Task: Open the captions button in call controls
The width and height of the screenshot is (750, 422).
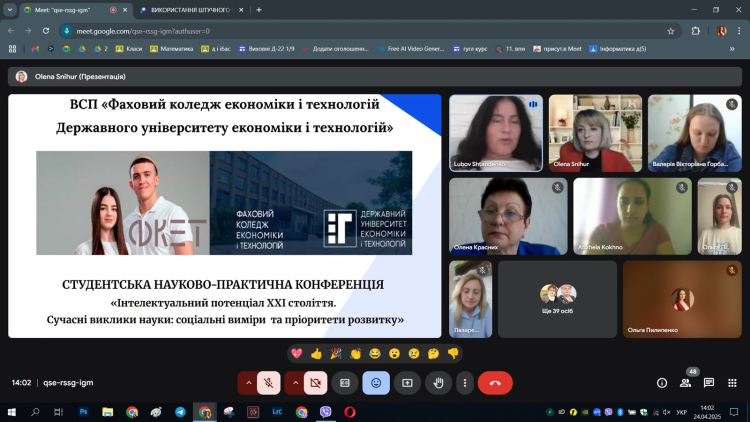Action: click(345, 382)
